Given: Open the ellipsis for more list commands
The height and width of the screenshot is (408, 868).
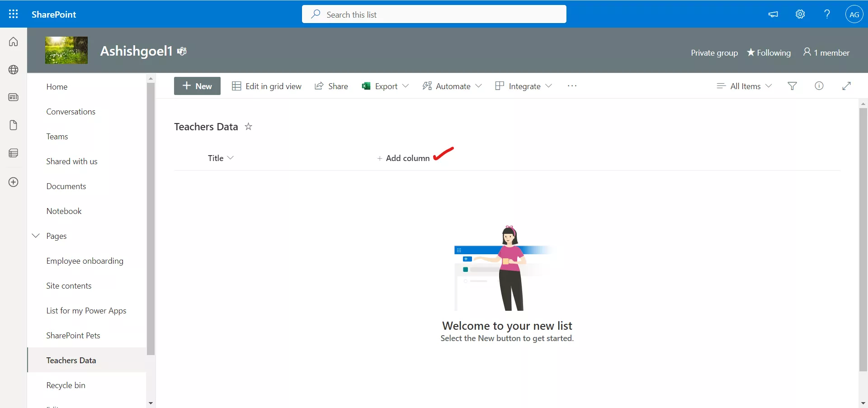Looking at the screenshot, I should click(572, 86).
